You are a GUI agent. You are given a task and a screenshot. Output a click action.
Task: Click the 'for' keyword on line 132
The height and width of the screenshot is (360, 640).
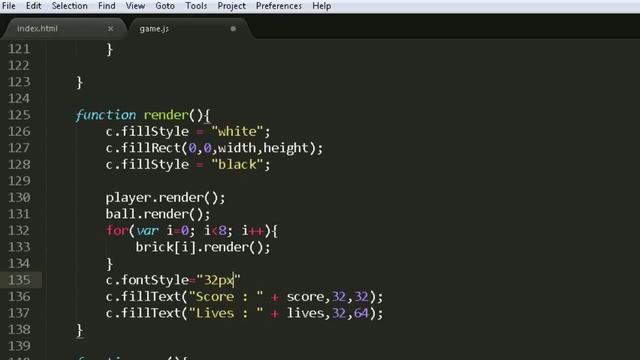[x=117, y=231]
